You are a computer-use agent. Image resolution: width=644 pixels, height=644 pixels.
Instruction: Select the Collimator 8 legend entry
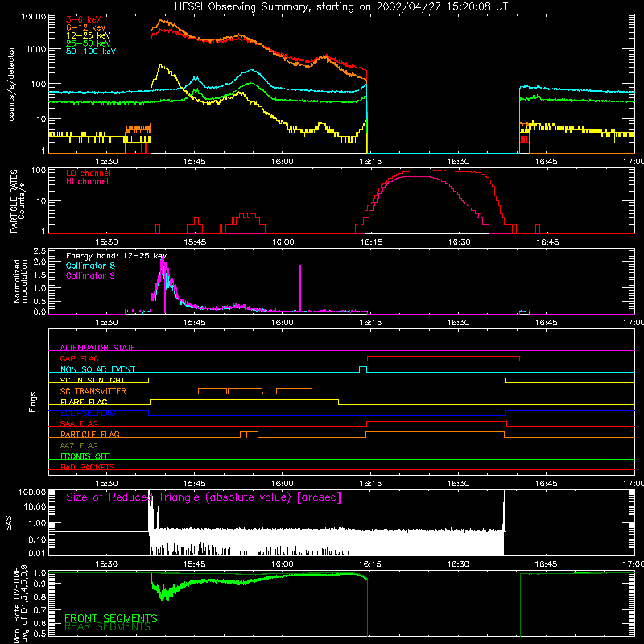90,266
